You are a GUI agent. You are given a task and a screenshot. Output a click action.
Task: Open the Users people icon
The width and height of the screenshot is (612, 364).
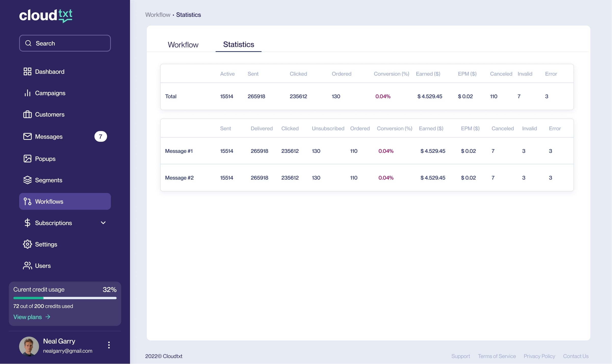pos(27,266)
